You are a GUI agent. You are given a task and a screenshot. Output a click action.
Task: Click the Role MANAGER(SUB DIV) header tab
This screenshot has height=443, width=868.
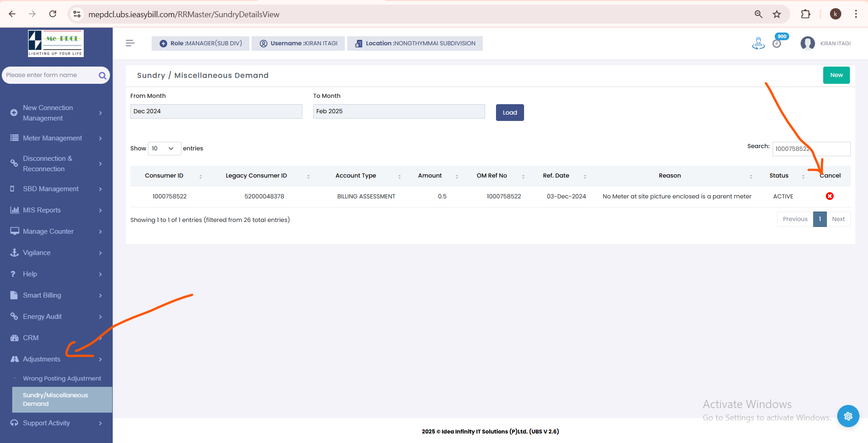200,43
